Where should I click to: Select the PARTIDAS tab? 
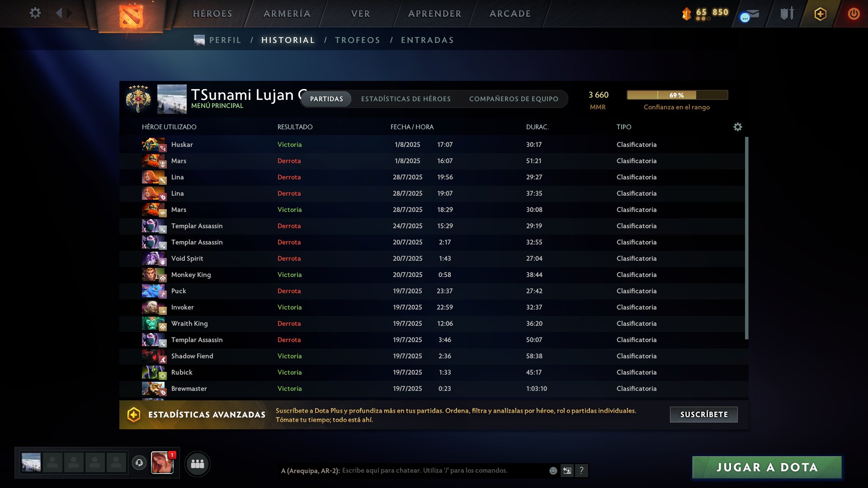pos(326,99)
